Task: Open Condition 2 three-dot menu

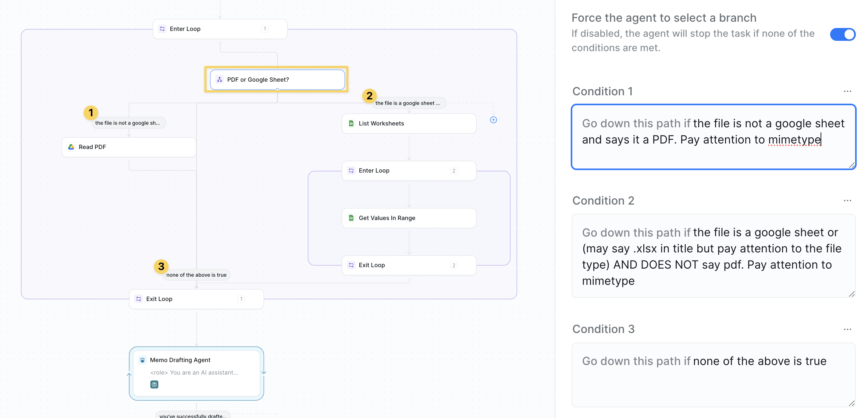Action: coord(847,201)
